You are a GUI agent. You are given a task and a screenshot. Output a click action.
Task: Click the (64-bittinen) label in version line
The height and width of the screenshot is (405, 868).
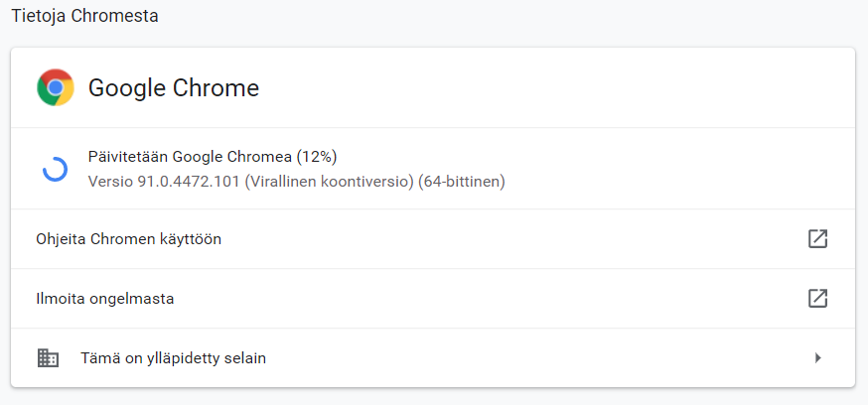[462, 182]
